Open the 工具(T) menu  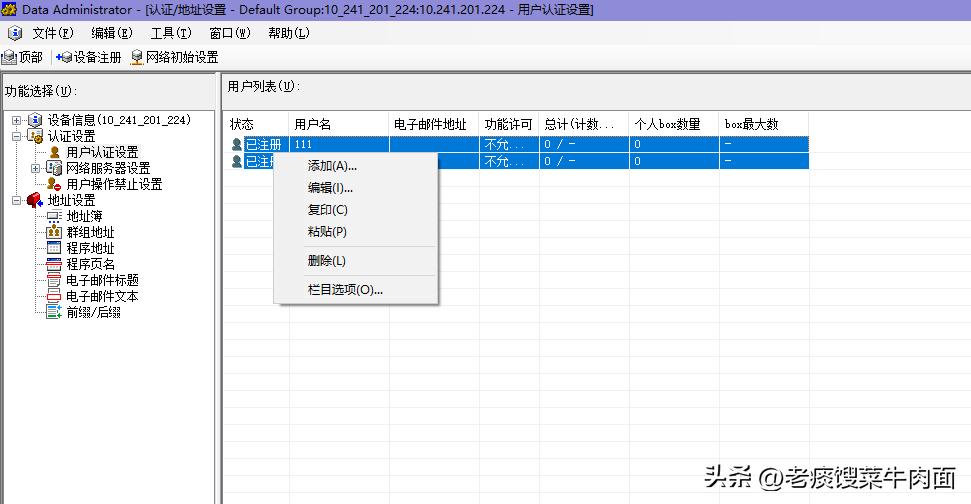click(170, 33)
